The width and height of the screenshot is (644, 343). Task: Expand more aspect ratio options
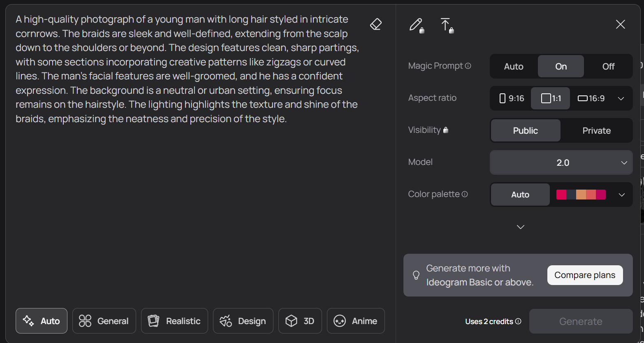click(x=621, y=98)
